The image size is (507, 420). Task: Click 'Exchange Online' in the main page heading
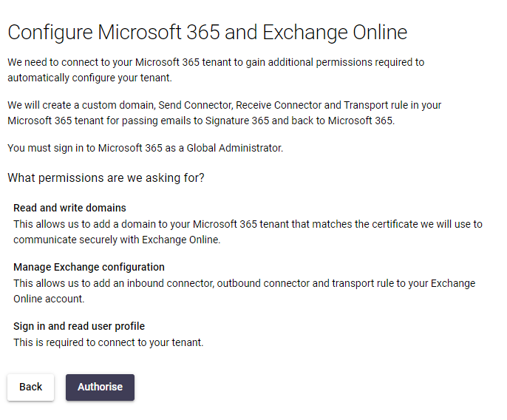335,33
